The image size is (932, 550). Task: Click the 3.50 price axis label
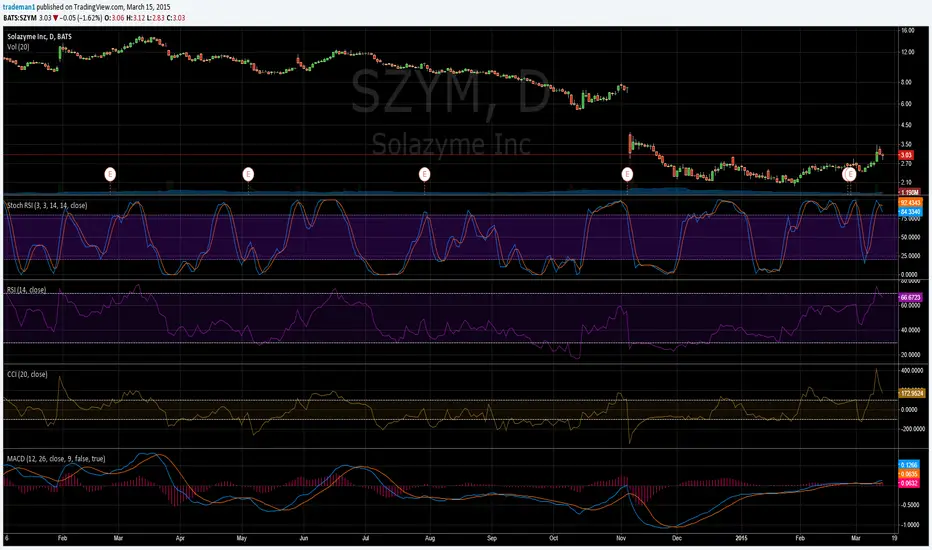(906, 144)
